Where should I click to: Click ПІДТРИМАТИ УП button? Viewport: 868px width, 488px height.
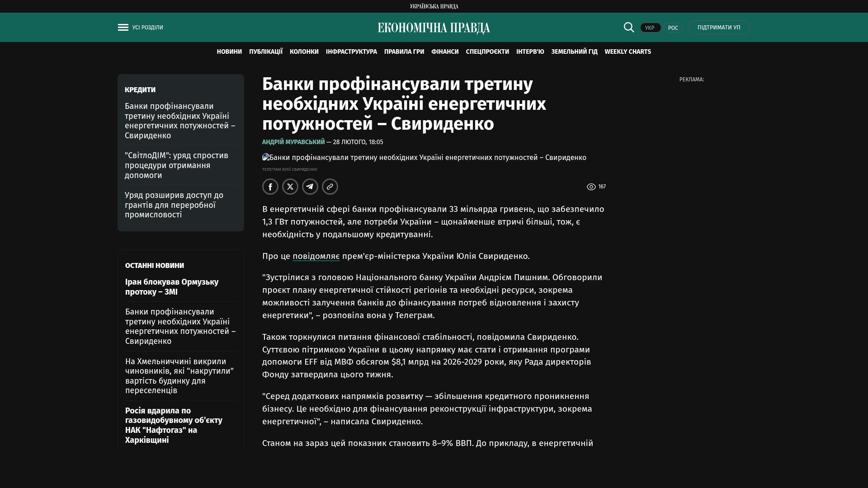click(x=719, y=28)
